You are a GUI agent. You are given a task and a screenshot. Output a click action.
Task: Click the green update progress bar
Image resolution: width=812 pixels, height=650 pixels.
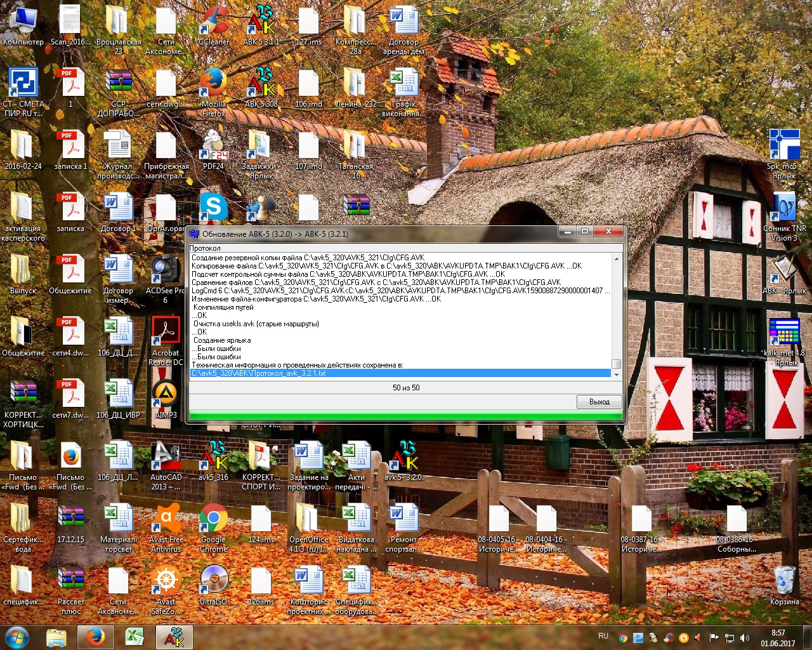tap(406, 416)
